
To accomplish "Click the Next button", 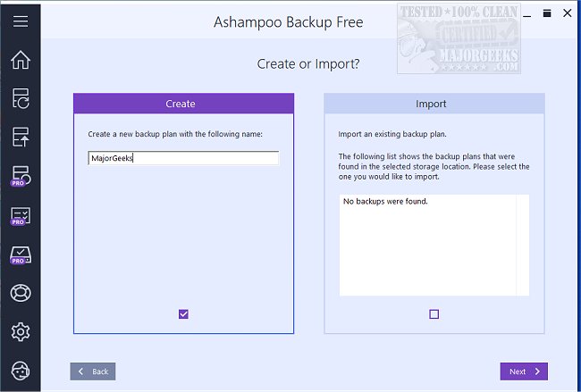I will 524,371.
